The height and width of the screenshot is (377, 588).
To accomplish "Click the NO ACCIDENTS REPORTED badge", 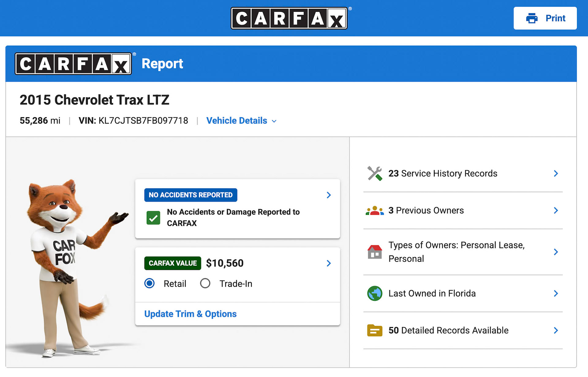I will [190, 195].
